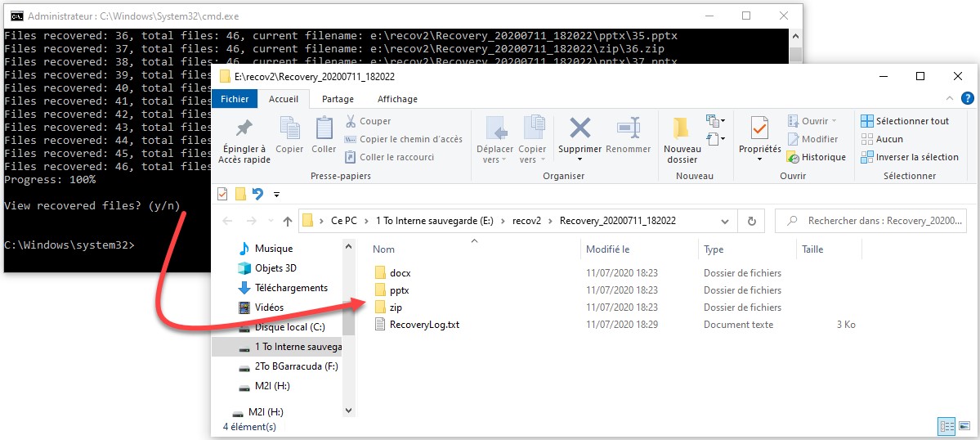Open the Fichier menu
980x440 pixels.
pyautogui.click(x=235, y=99)
